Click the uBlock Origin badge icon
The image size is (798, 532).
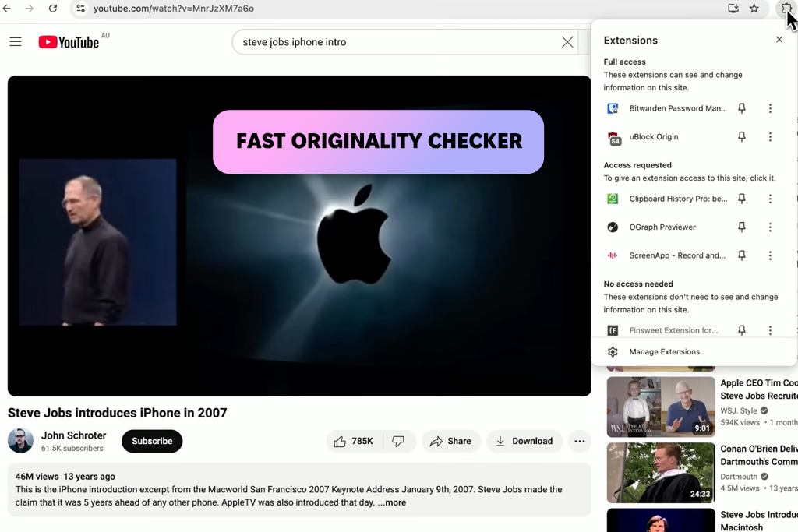pyautogui.click(x=614, y=138)
